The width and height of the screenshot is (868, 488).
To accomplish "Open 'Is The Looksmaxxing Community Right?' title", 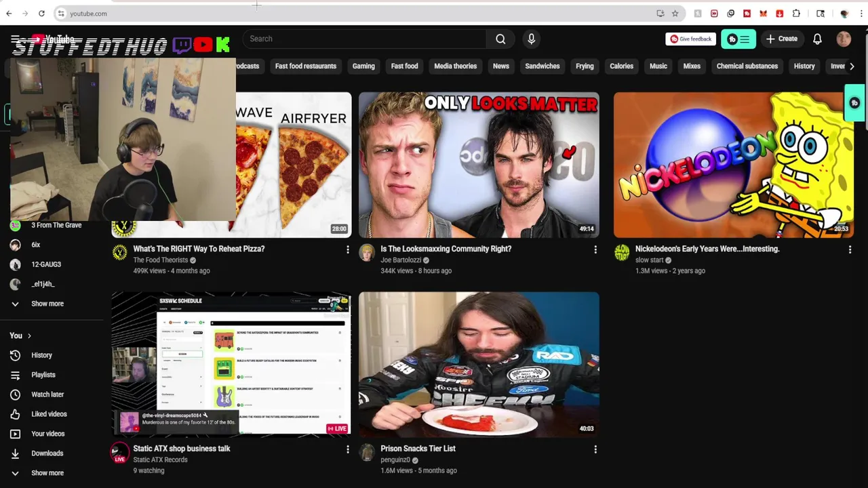I will 446,249.
